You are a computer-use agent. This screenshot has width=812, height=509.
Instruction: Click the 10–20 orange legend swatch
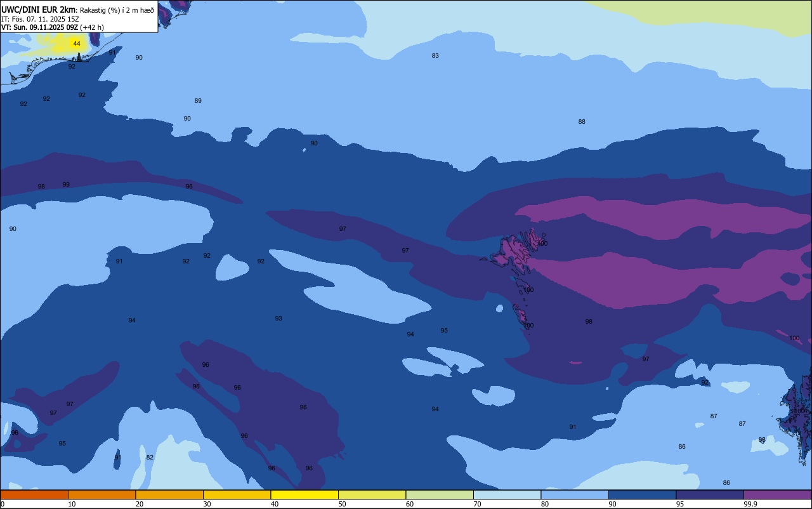101,494
